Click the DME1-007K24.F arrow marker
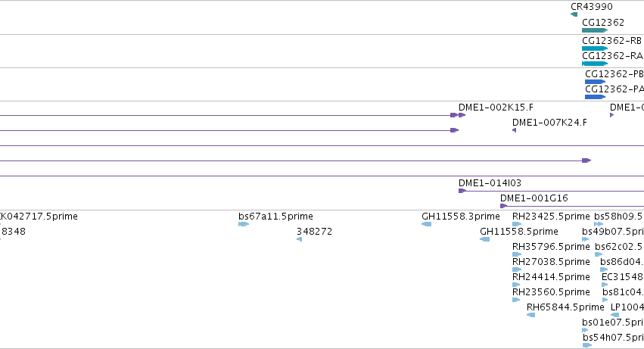The height and width of the screenshot is (349, 644). (x=514, y=130)
